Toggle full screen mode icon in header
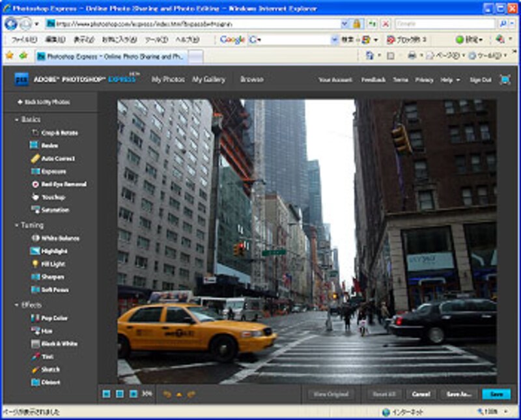 505,79
